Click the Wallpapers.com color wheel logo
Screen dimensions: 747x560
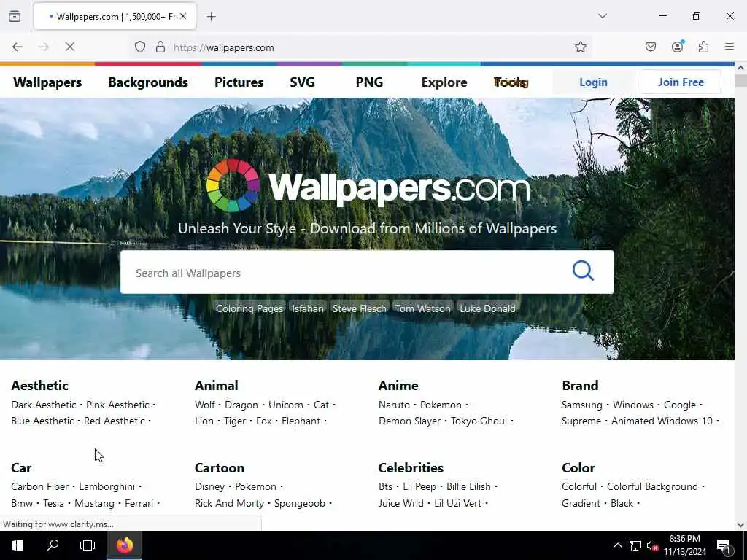tap(233, 186)
